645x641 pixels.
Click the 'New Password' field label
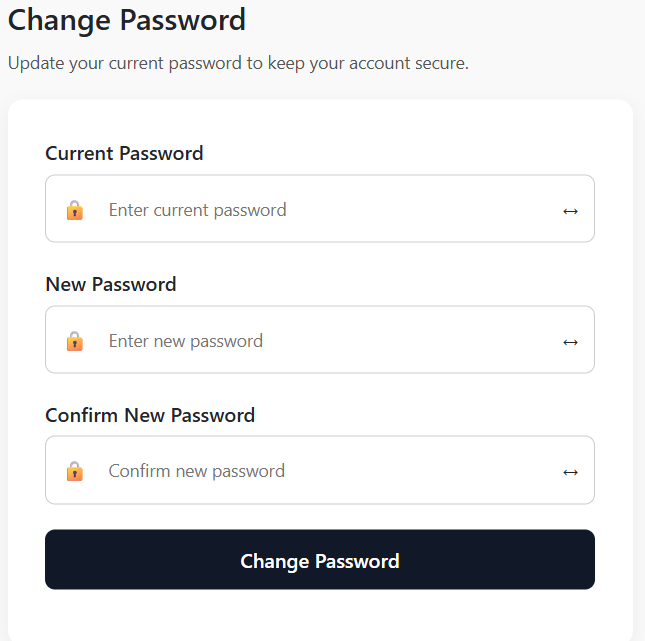111,284
